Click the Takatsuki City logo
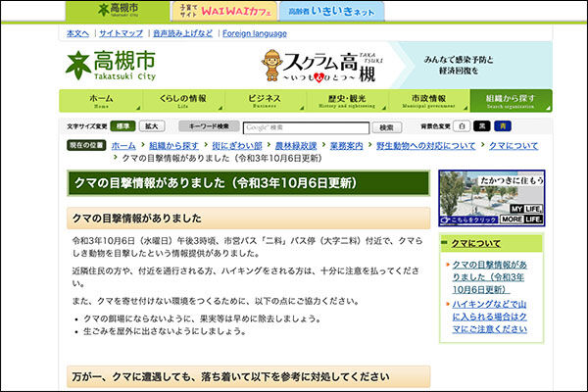 pos(111,66)
